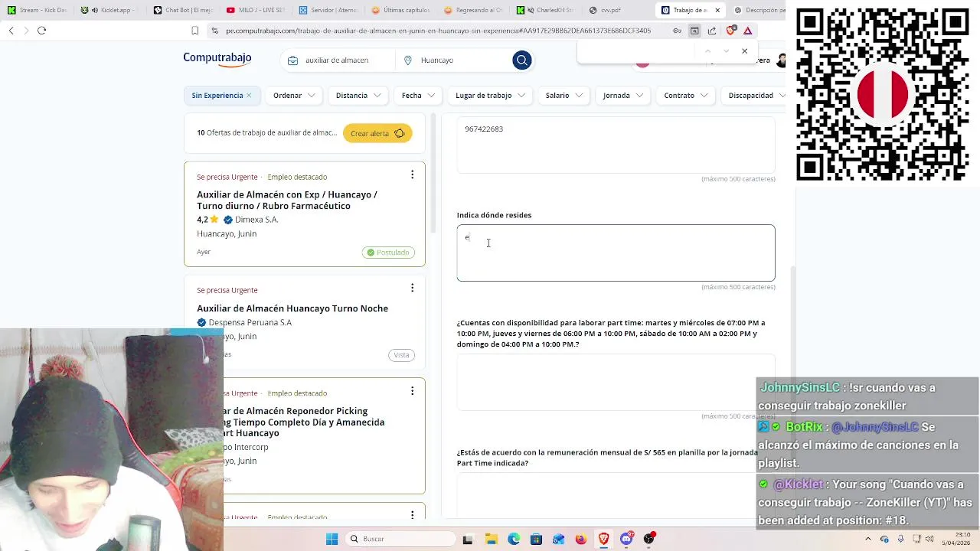Expand the Salario filter dropdown

(564, 96)
